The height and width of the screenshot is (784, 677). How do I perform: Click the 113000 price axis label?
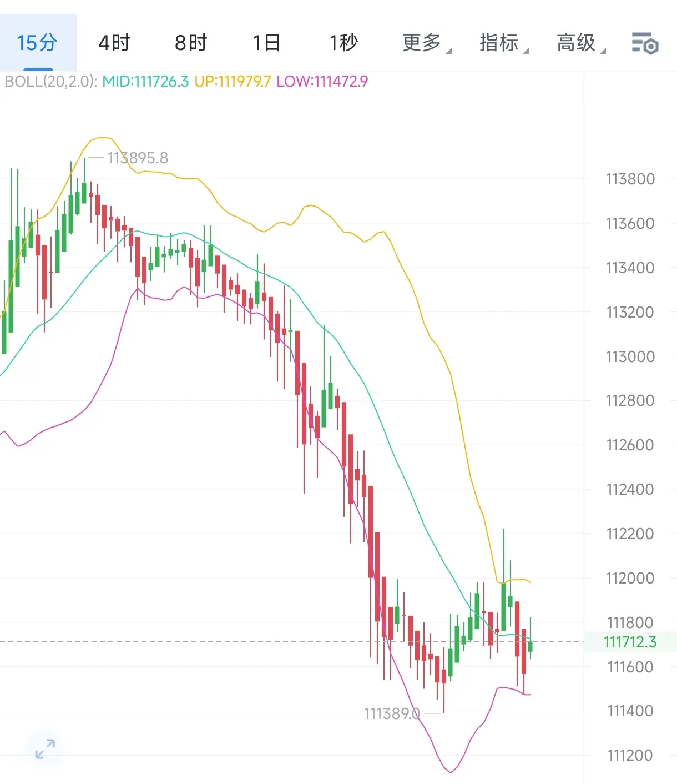pyautogui.click(x=630, y=356)
